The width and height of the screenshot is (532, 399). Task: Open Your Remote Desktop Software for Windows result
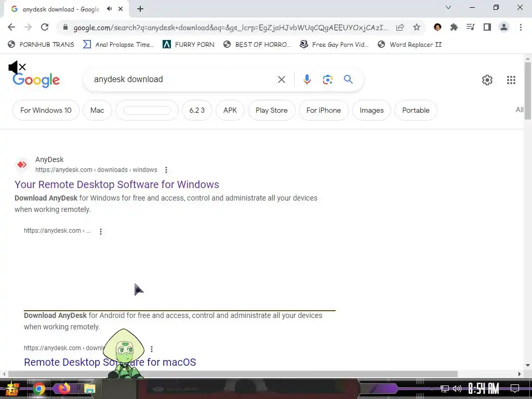[x=117, y=184]
